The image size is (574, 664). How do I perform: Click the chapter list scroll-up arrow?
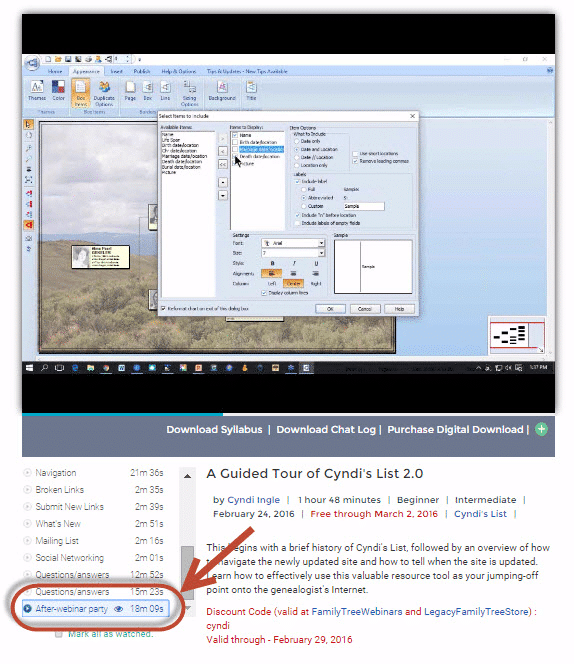point(187,476)
